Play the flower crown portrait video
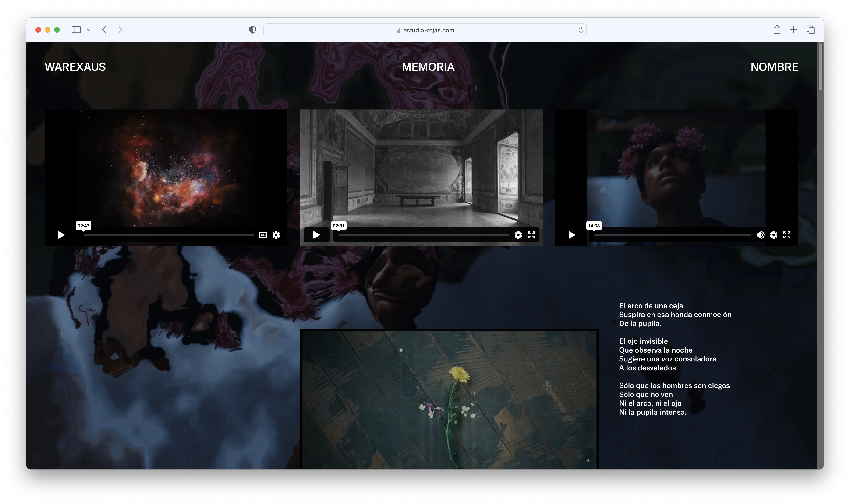This screenshot has height=504, width=850. coord(572,235)
